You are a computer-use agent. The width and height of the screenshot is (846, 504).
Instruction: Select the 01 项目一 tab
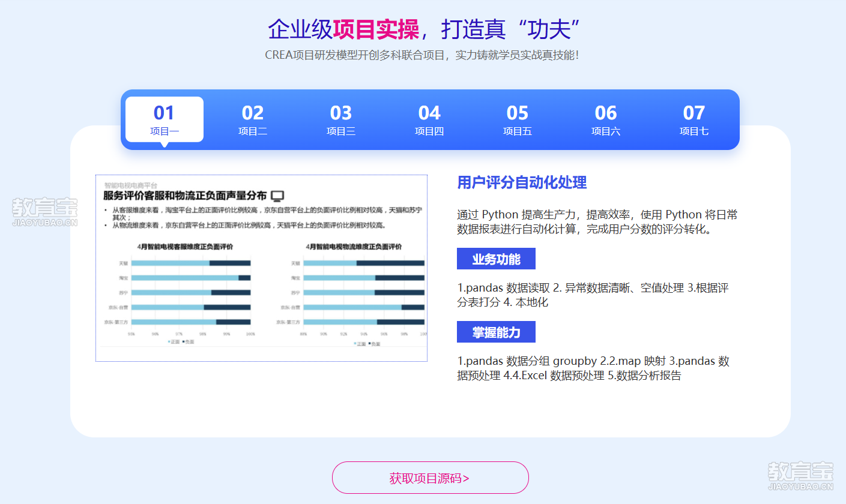point(164,120)
